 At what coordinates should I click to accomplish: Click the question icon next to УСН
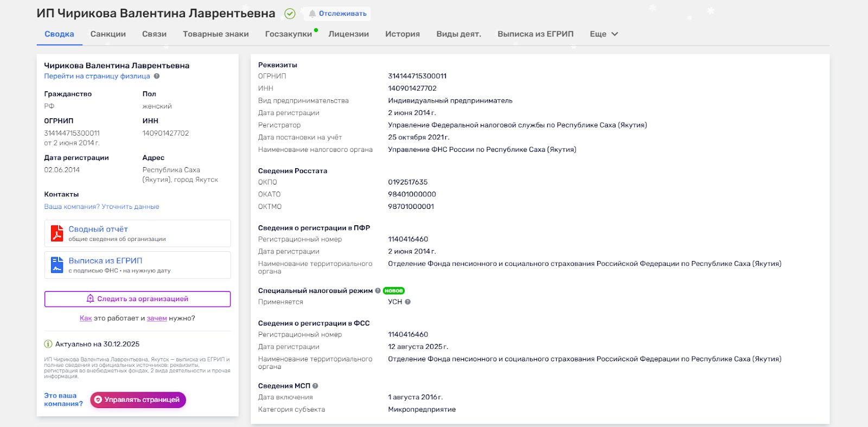(408, 302)
